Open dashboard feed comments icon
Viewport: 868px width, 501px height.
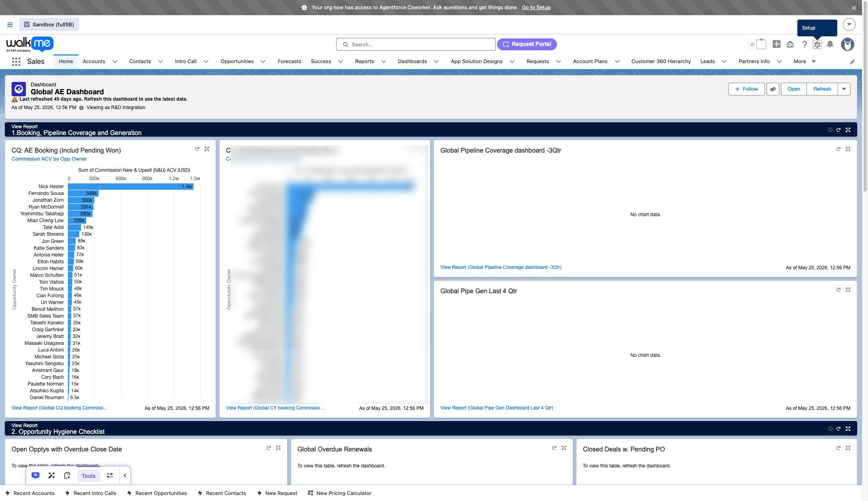click(773, 89)
